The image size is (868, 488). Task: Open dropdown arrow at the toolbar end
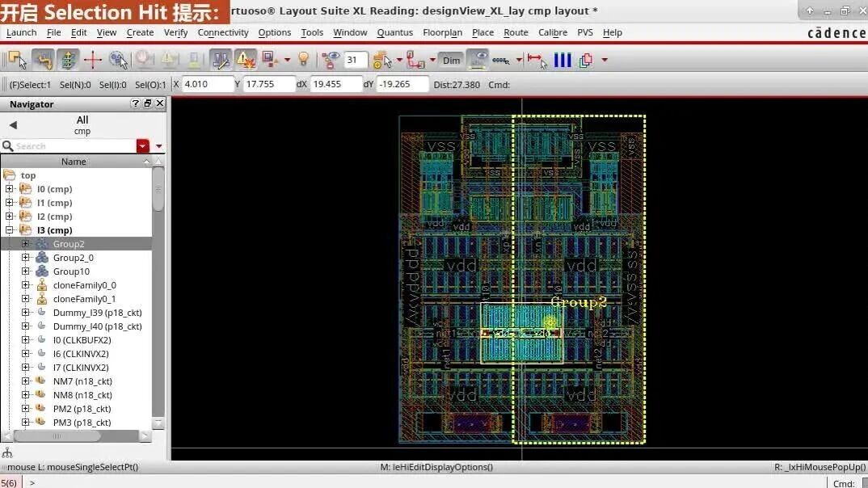point(605,60)
